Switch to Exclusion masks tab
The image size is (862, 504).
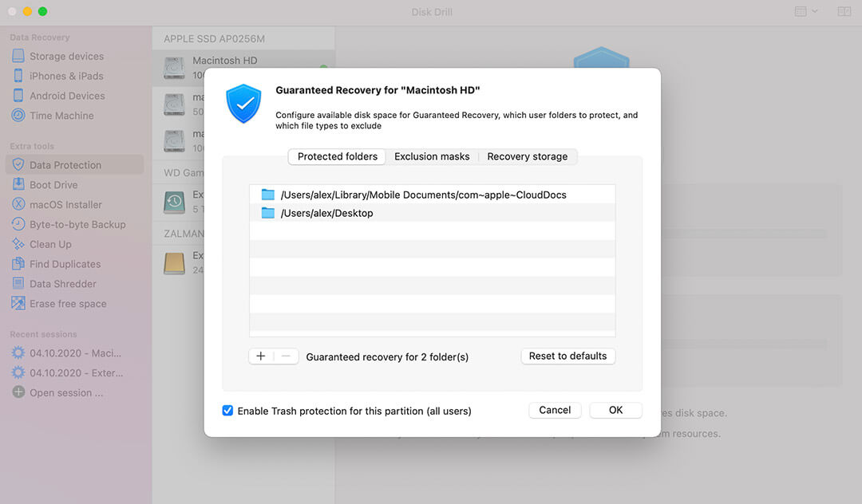click(x=432, y=156)
